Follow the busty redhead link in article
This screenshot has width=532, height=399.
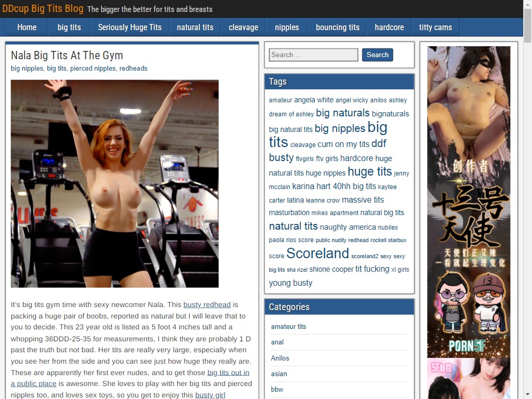pos(207,305)
